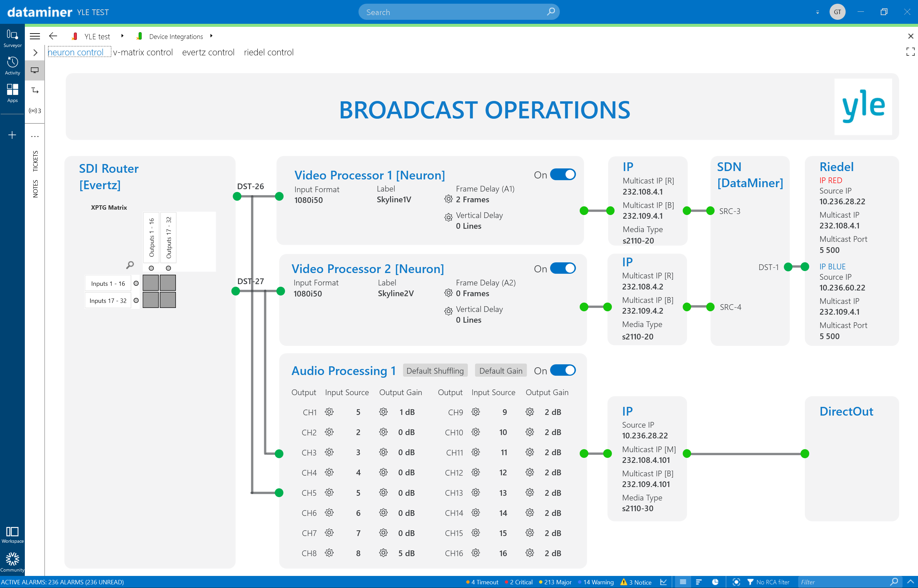
Task: Open the Apps sidebar module
Action: coord(12,93)
